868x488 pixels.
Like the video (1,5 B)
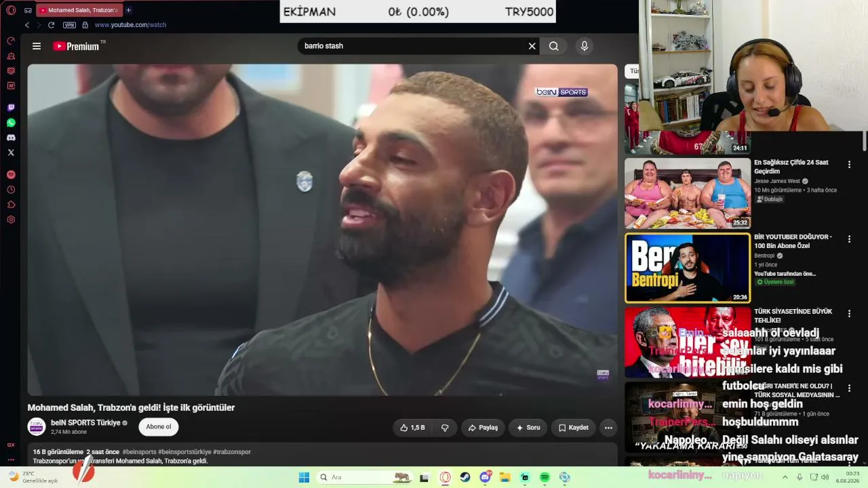pyautogui.click(x=413, y=428)
